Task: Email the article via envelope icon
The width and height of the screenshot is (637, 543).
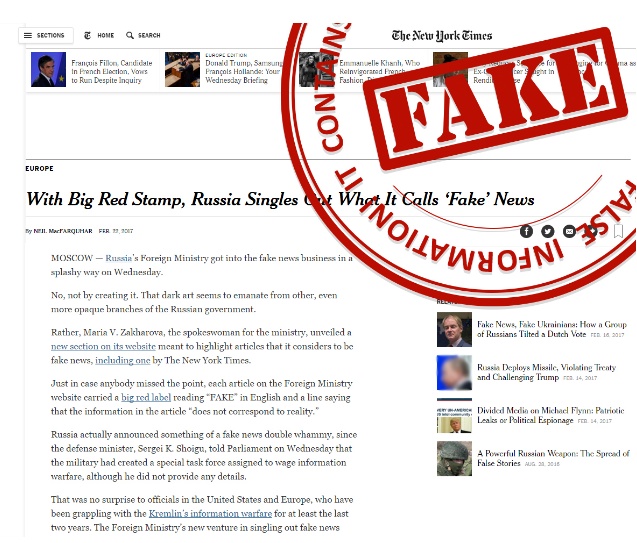Action: tap(569, 231)
